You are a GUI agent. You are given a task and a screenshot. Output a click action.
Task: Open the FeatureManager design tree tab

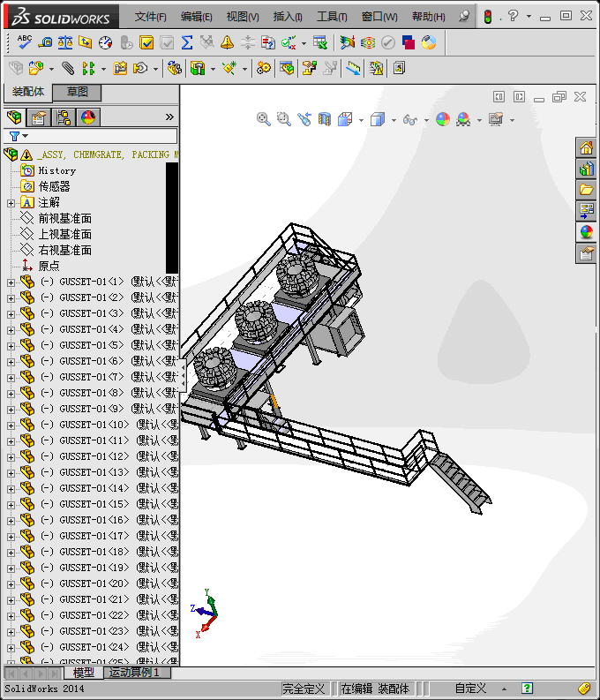point(14,117)
